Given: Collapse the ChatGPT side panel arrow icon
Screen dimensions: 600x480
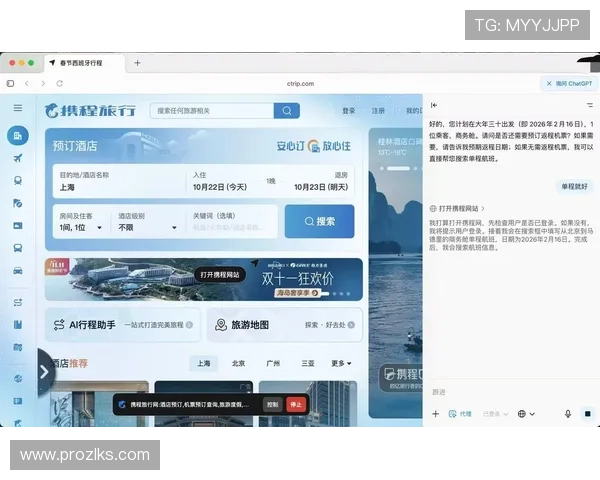Looking at the screenshot, I should 434,105.
